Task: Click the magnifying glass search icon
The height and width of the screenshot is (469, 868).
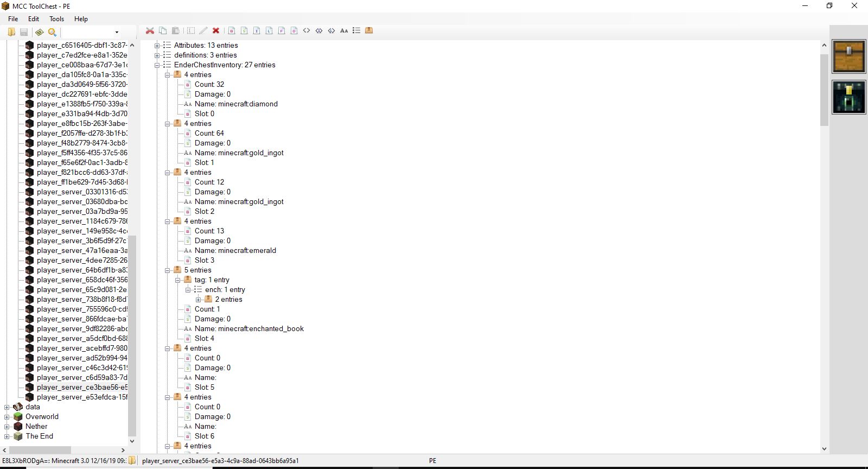Action: (x=52, y=32)
